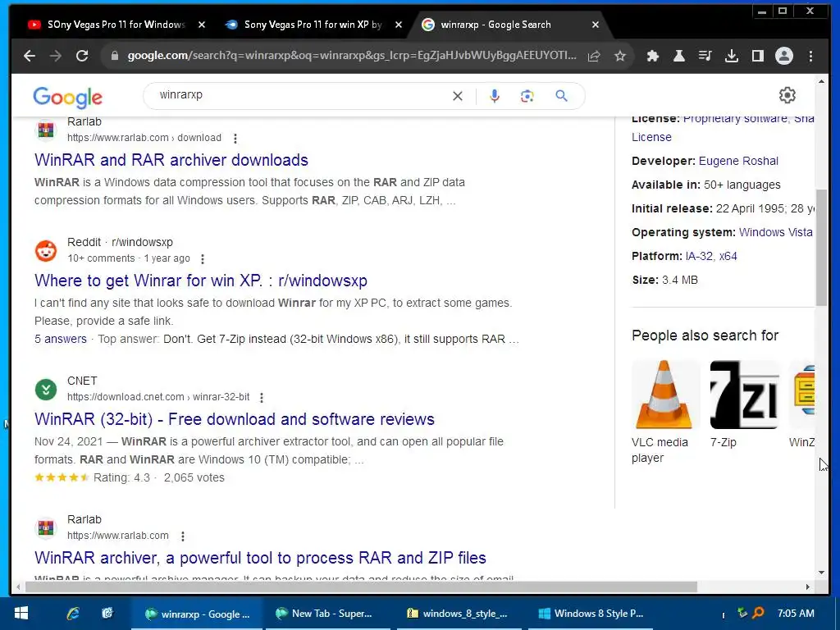Open the extensions puzzle icon
The image size is (840, 630).
(x=652, y=56)
